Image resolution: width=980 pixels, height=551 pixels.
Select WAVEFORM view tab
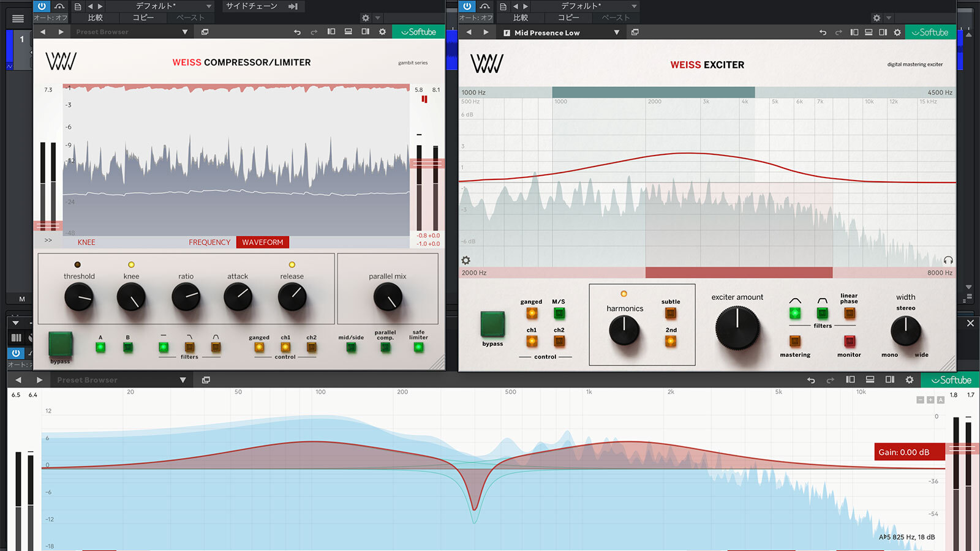[x=263, y=242]
